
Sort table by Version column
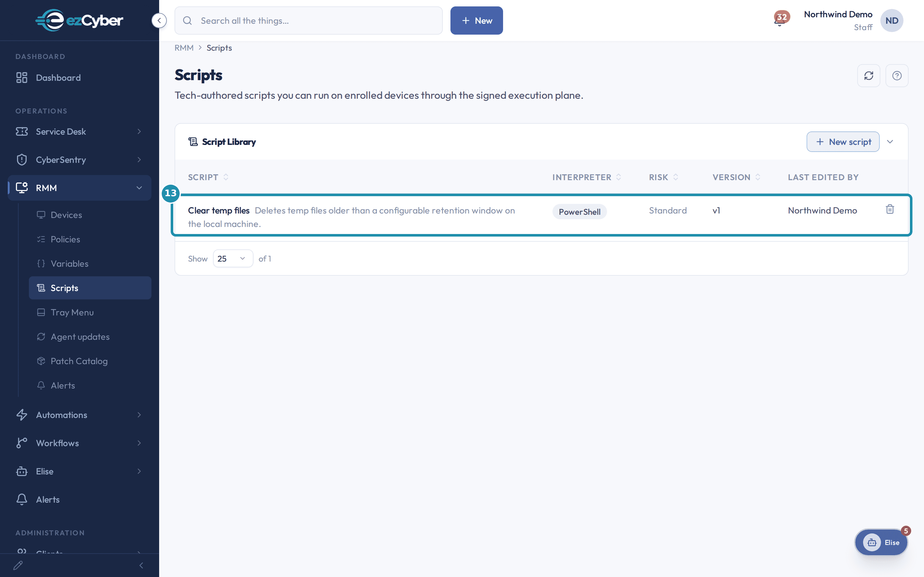pyautogui.click(x=736, y=177)
